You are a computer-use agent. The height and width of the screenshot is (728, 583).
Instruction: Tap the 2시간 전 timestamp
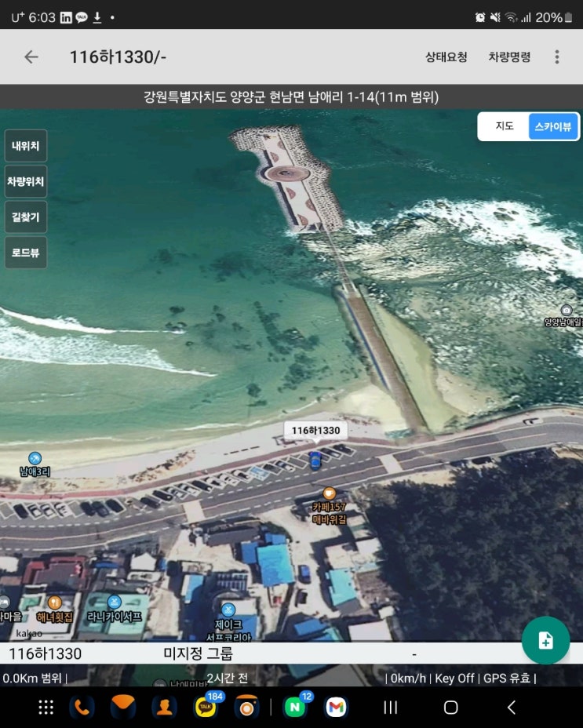coord(228,679)
